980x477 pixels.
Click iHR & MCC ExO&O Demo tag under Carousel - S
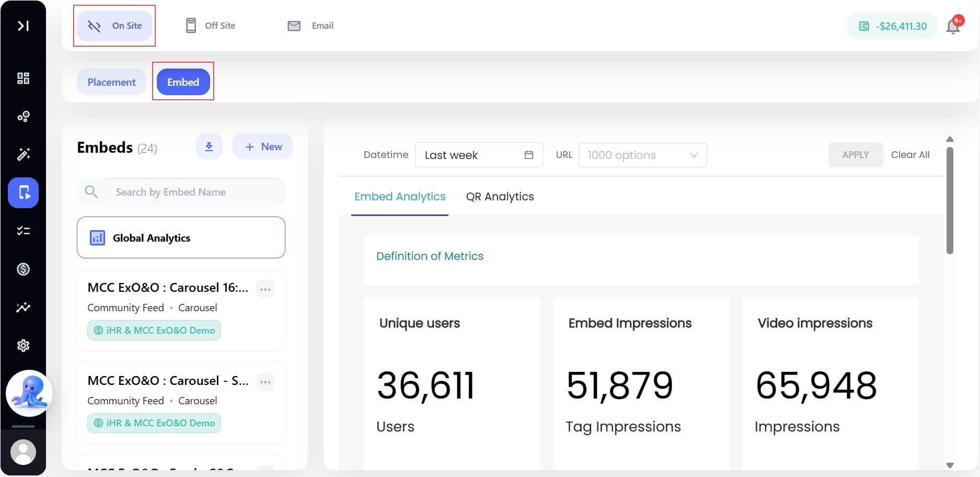(x=154, y=423)
